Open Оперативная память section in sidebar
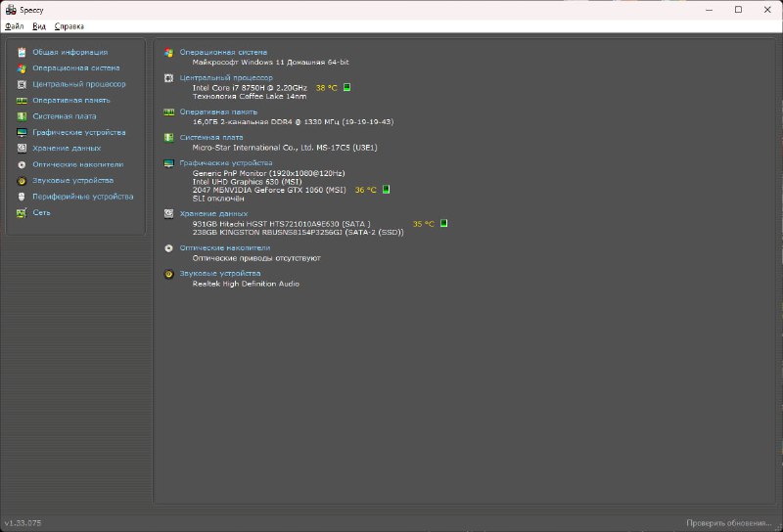783x532 pixels. (x=70, y=101)
